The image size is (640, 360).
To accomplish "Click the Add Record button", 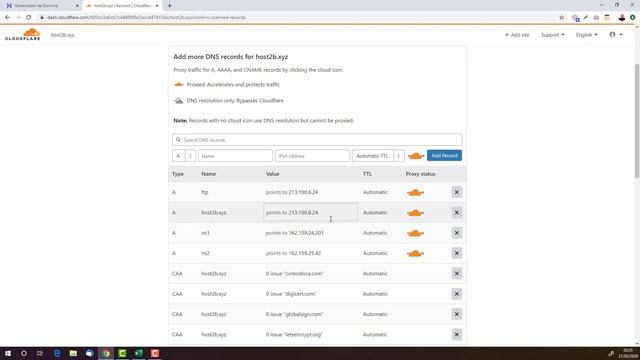I will (444, 156).
